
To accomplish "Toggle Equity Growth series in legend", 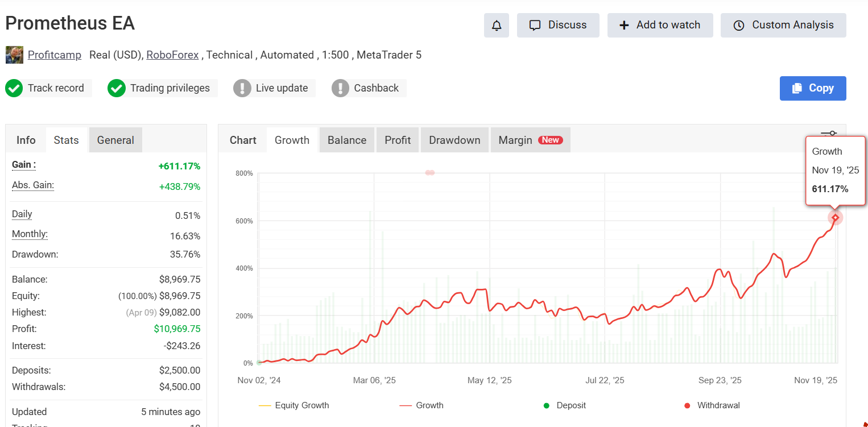I will (294, 405).
